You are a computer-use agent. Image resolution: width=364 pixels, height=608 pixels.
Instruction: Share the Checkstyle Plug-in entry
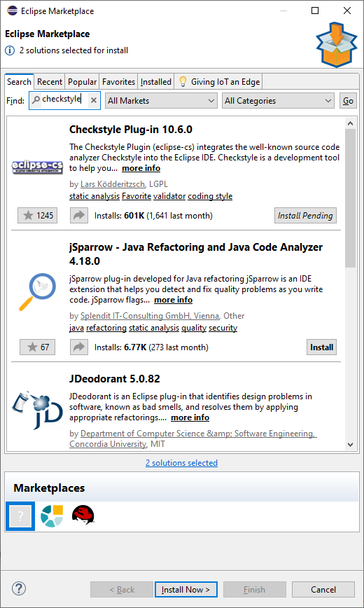[x=79, y=216]
